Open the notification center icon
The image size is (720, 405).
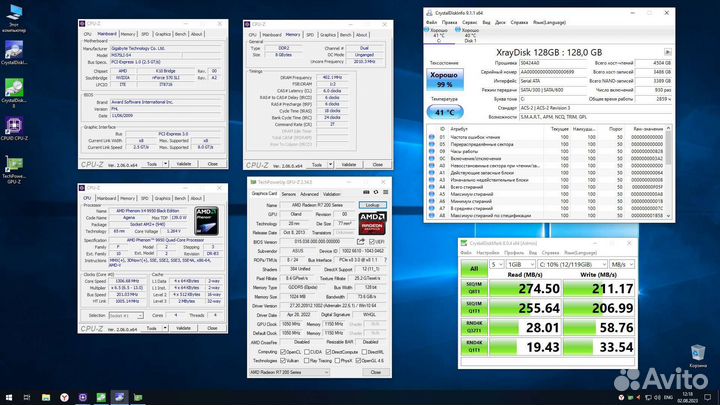708,398
